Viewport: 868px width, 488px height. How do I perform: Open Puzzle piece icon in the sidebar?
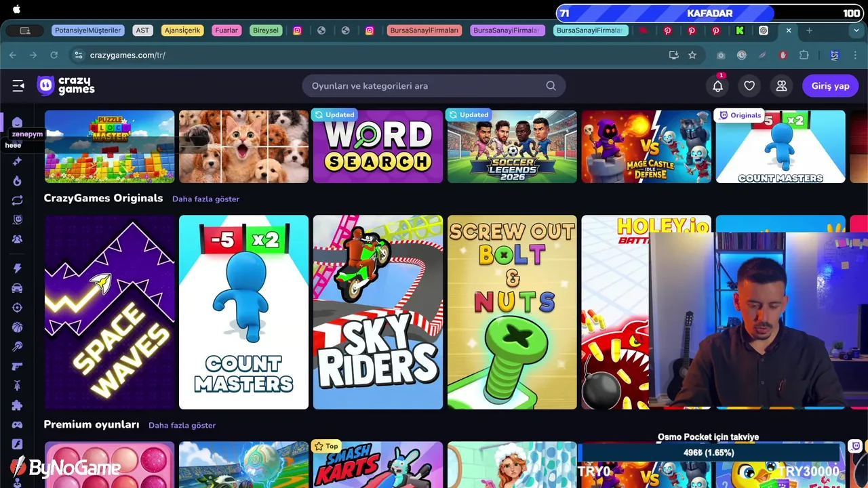[17, 405]
